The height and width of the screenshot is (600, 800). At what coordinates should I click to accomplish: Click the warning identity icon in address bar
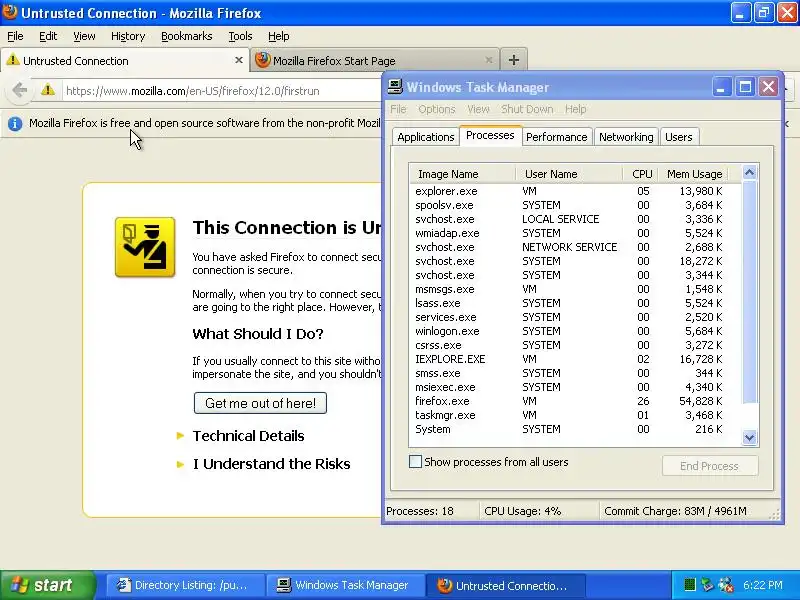[48, 90]
